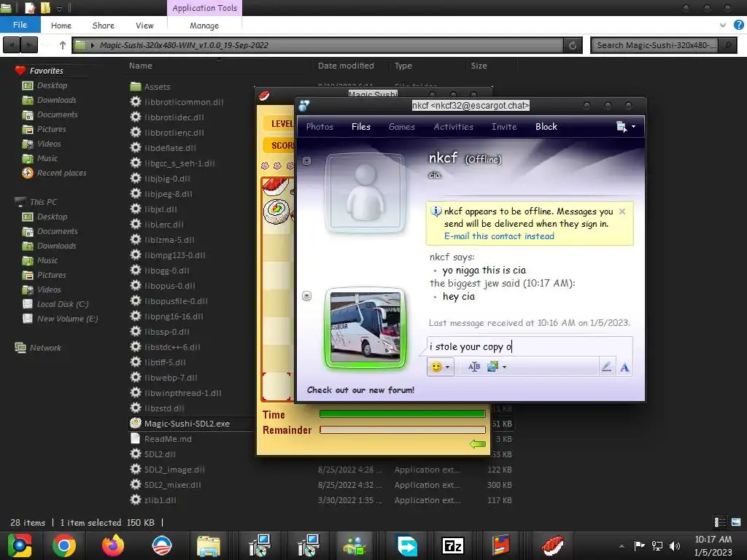Open the Quick Access Toolbar customize dropdown
The width and height of the screenshot is (747, 560).
pos(60,8)
